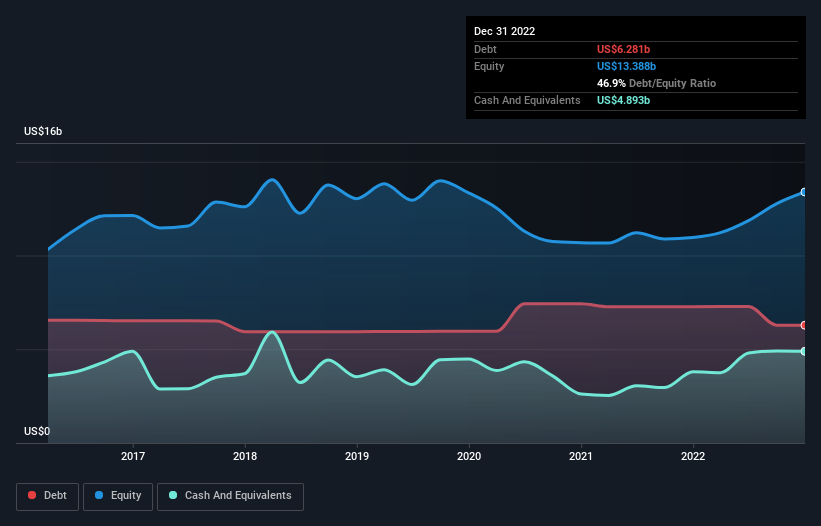Click the US$13.388b equity value
This screenshot has height=526, width=821.
(627, 66)
